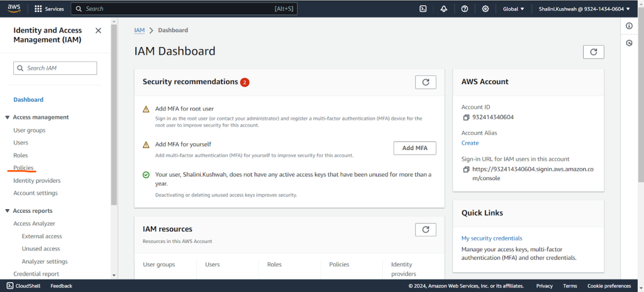Click the AWS logo
The image size is (644, 292).
pyautogui.click(x=14, y=9)
